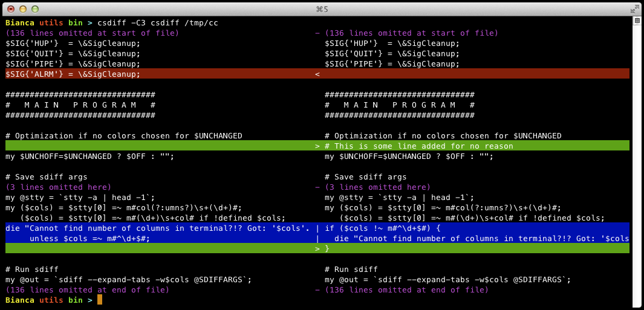Click left column '# M A I N P R O G R A M #' heading
Image resolution: width=644 pixels, height=310 pixels.
tap(80, 105)
